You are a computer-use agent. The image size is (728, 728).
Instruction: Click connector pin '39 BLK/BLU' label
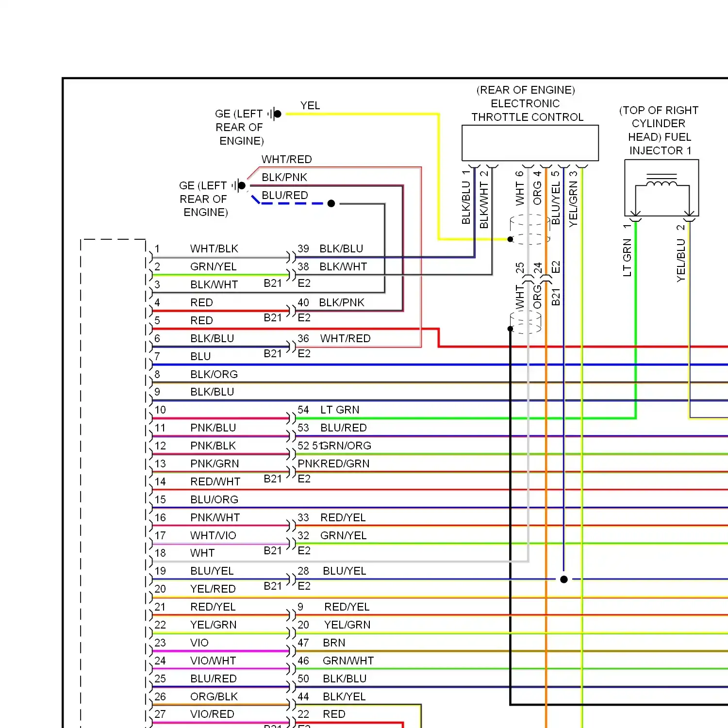click(x=331, y=248)
